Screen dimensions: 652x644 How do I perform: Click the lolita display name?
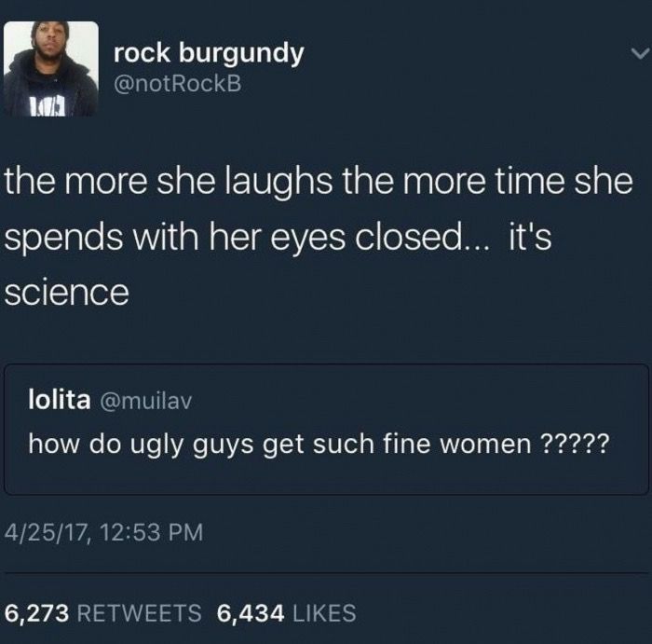(60, 400)
